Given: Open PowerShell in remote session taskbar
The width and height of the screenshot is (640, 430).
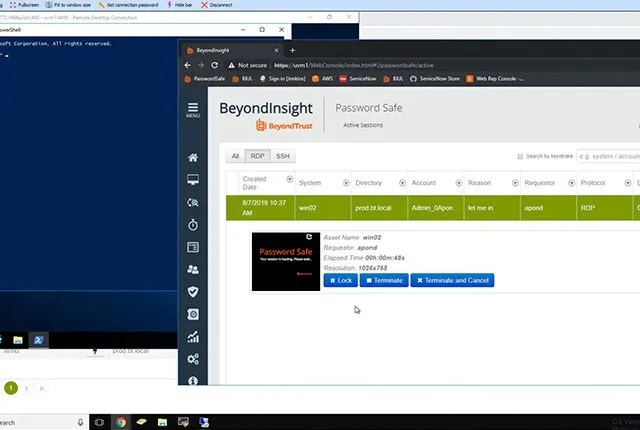Looking at the screenshot, I should coord(39,340).
